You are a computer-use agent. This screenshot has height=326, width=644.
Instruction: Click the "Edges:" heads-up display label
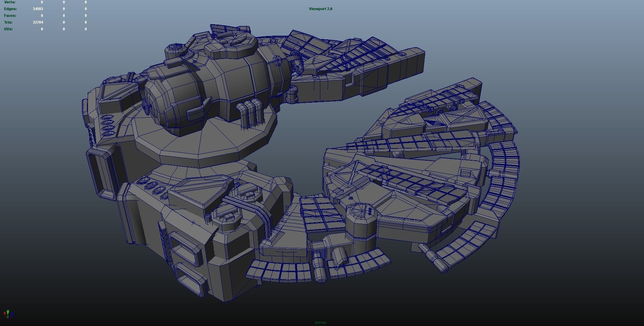[x=10, y=9]
